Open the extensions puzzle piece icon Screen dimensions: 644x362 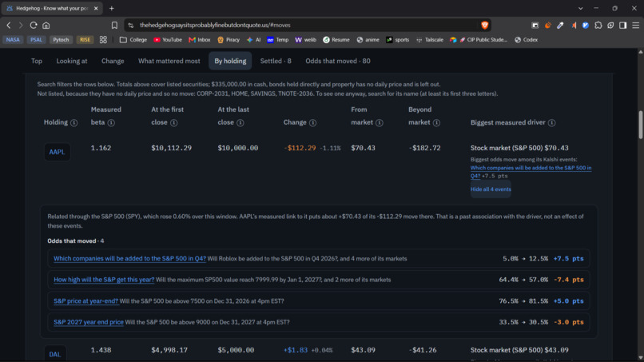pos(598,25)
